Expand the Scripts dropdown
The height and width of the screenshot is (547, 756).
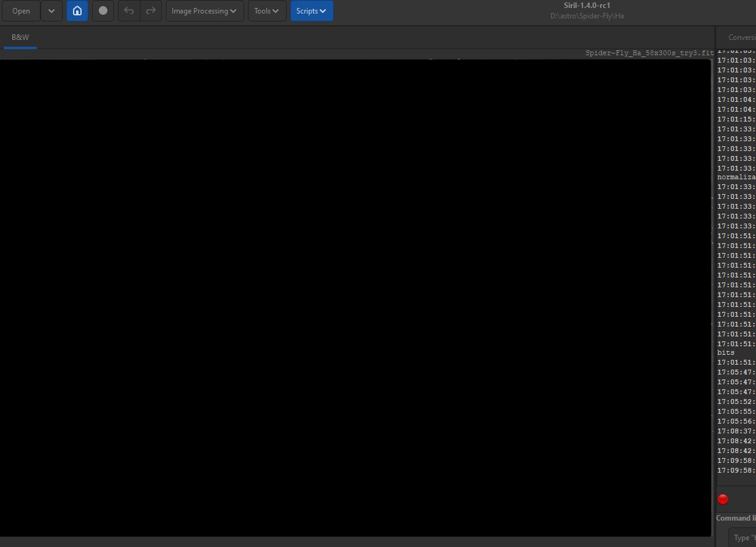312,11
